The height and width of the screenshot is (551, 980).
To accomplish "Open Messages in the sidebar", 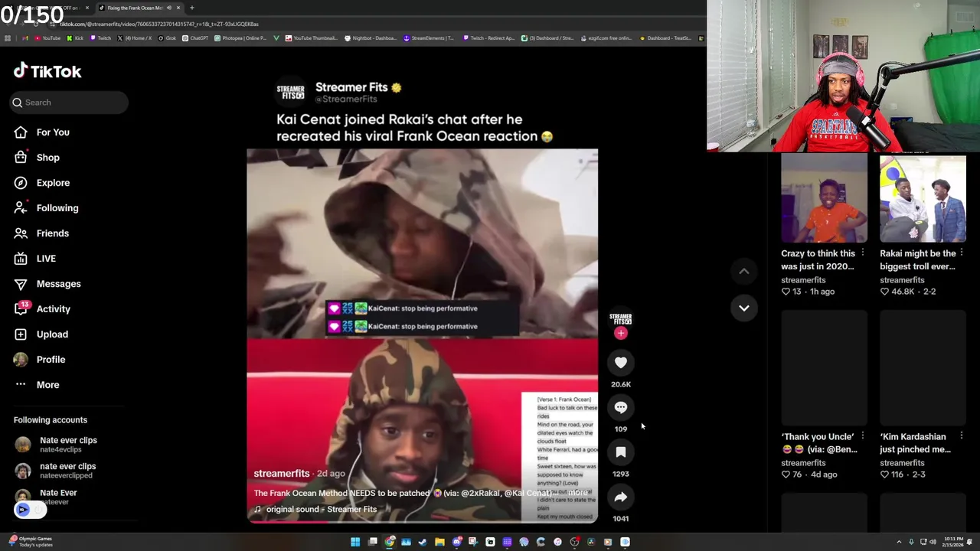I will coord(58,284).
